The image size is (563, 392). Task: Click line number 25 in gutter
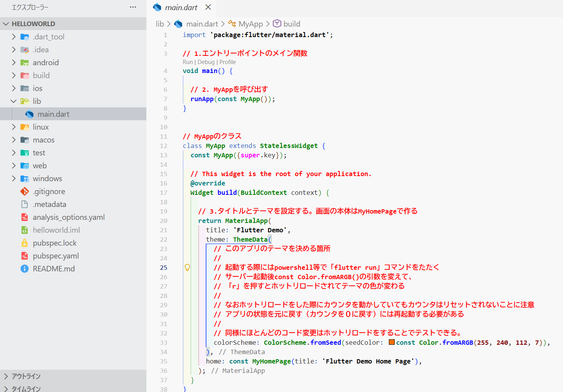(x=164, y=267)
